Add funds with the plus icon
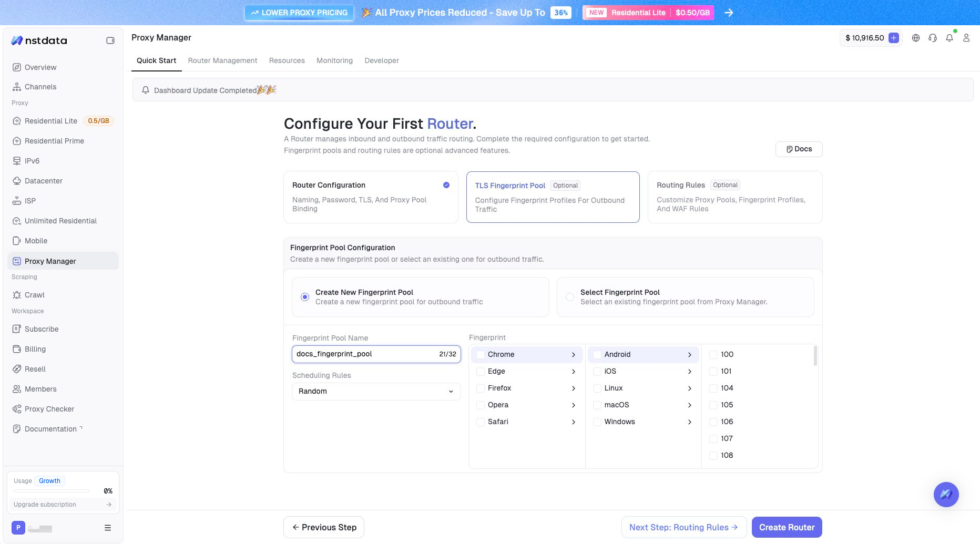980x544 pixels. 893,38
